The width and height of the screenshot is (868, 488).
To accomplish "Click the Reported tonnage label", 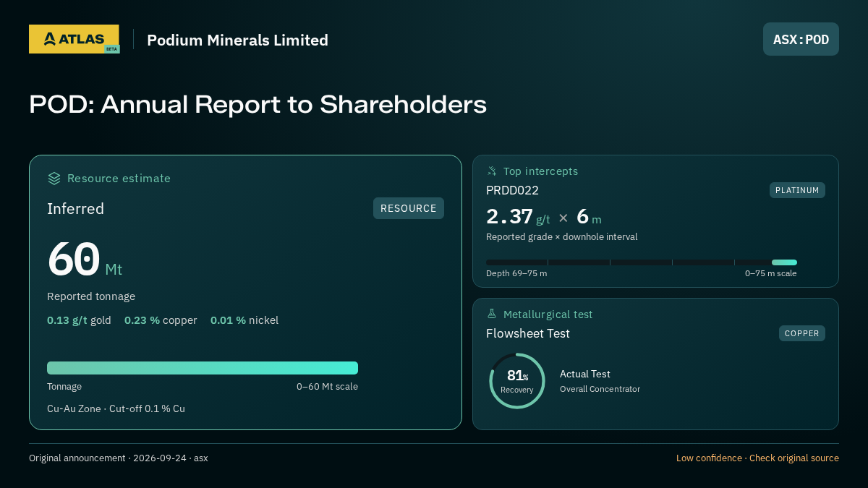I will [91, 296].
